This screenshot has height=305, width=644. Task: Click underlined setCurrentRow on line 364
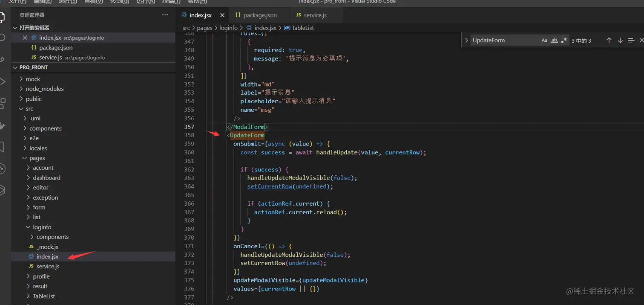[x=270, y=186]
